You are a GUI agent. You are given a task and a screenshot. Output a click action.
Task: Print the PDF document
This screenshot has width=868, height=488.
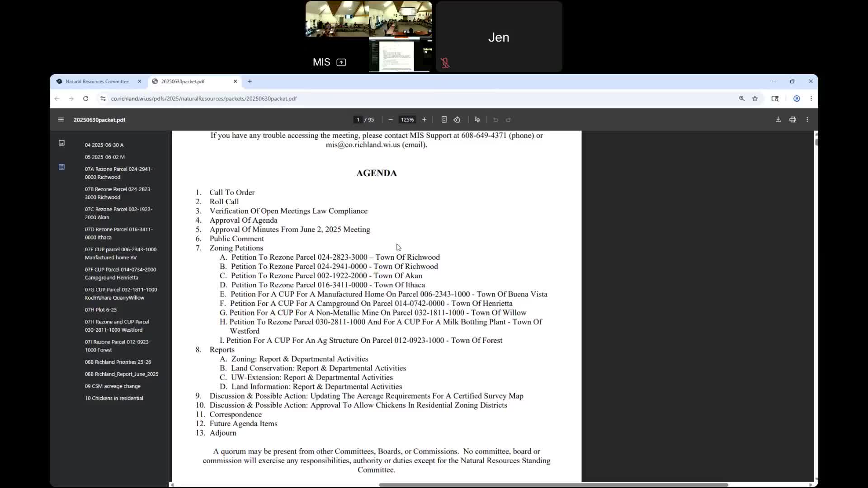793,120
